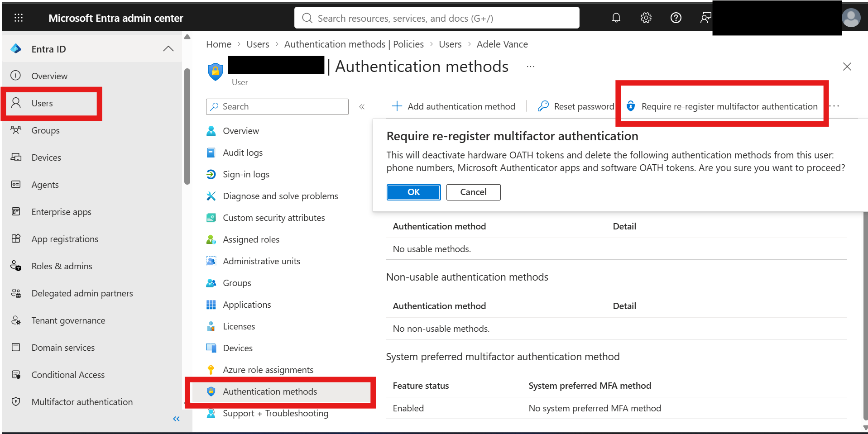The height and width of the screenshot is (434, 868).
Task: Open the settings gear icon
Action: click(x=646, y=18)
